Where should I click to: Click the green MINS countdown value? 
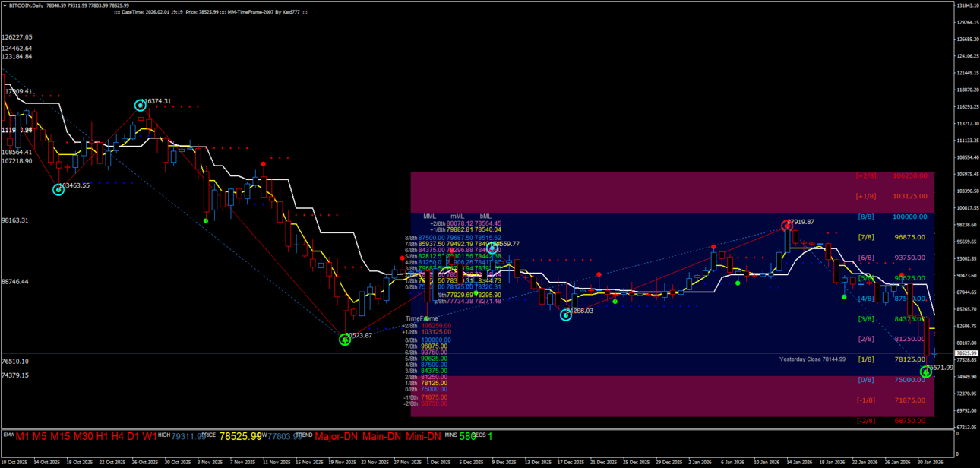(467, 437)
